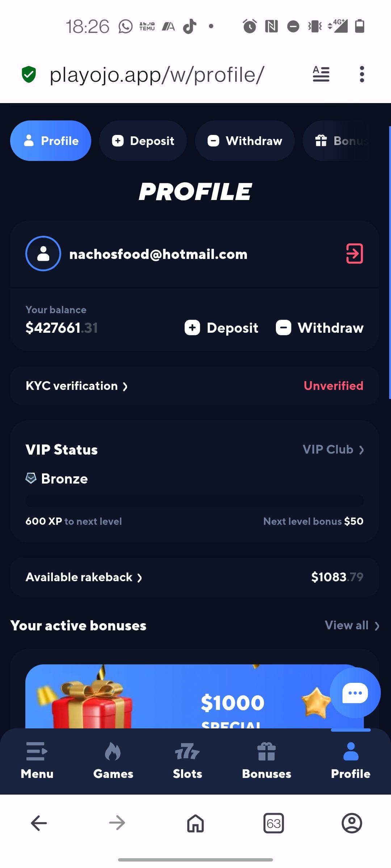This screenshot has width=391, height=868.
Task: Open the live chat bubble
Action: pyautogui.click(x=355, y=693)
